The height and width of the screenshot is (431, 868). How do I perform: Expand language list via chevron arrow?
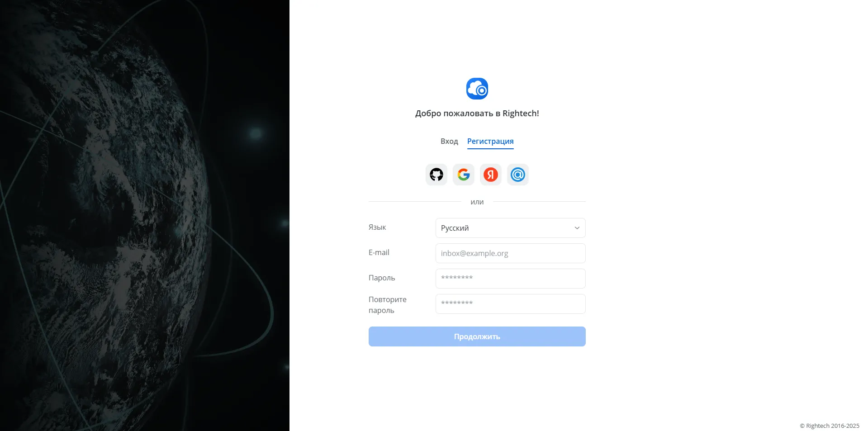pyautogui.click(x=577, y=228)
